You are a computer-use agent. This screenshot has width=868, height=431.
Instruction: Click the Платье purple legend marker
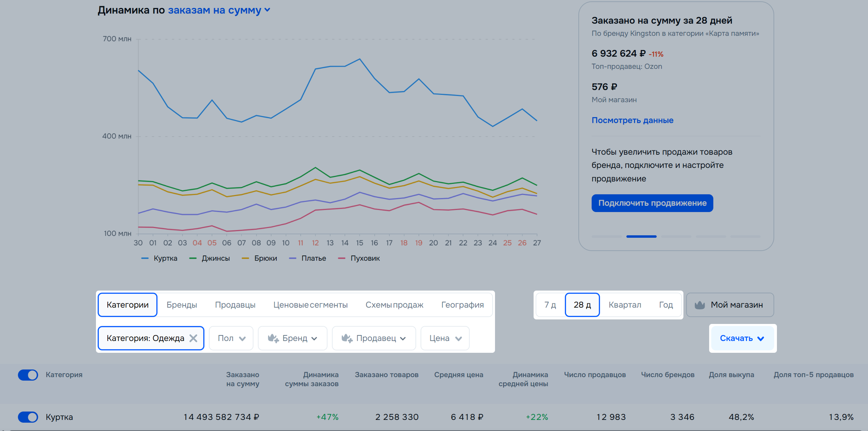293,258
